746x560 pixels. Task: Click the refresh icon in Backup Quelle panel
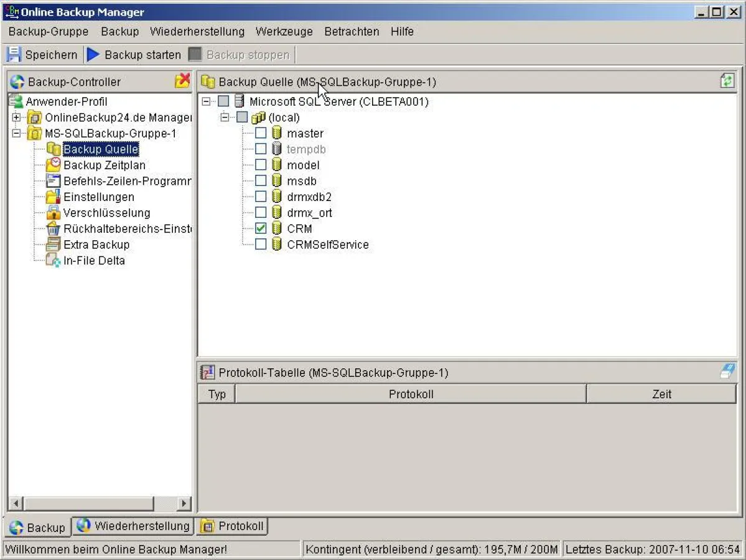click(727, 81)
